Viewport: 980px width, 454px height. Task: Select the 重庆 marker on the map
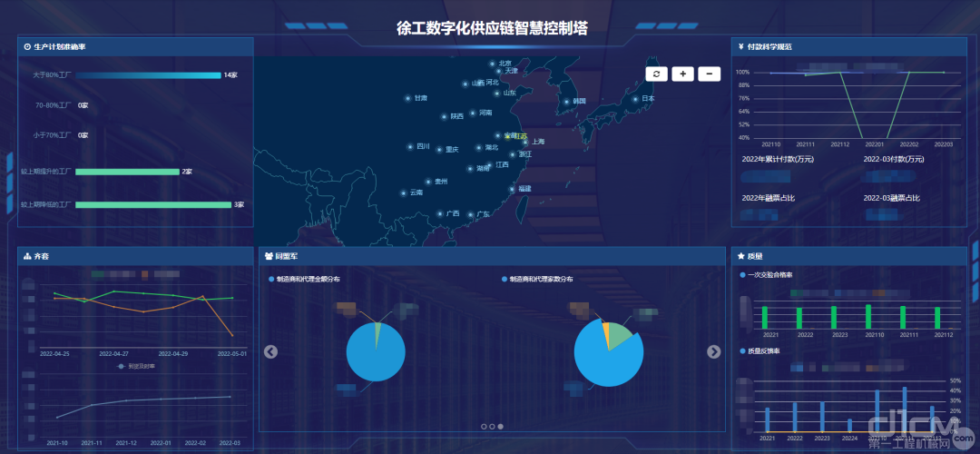click(x=439, y=150)
